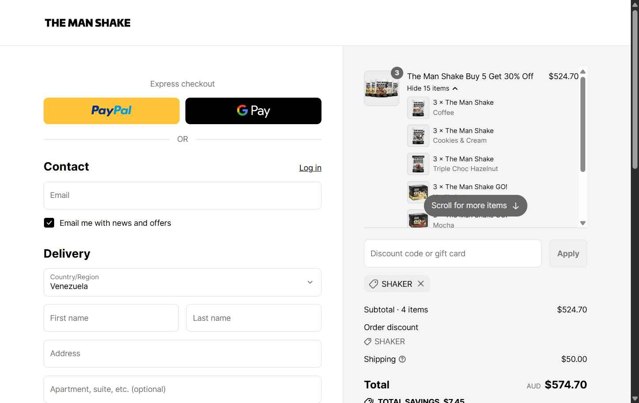
Task: Click order list scrollbar up arrow
Action: pyautogui.click(x=583, y=72)
